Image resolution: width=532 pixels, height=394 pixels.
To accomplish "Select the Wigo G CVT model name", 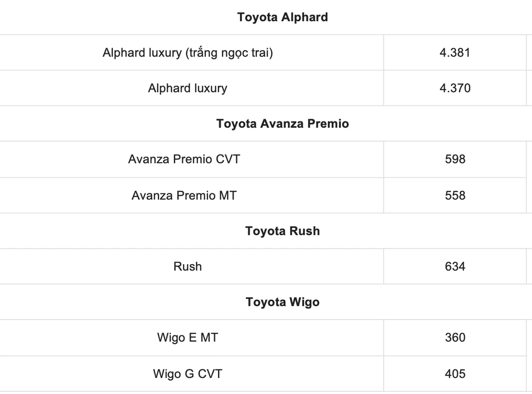I will [x=187, y=374].
